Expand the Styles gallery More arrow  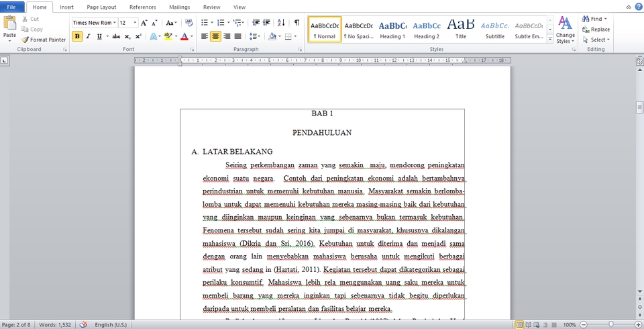550,39
